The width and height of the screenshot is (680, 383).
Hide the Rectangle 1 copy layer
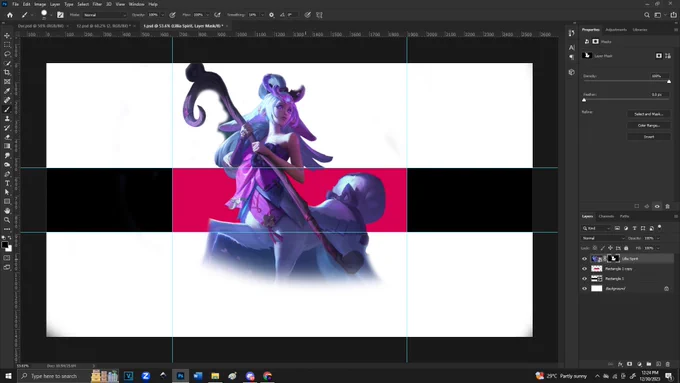click(x=584, y=269)
